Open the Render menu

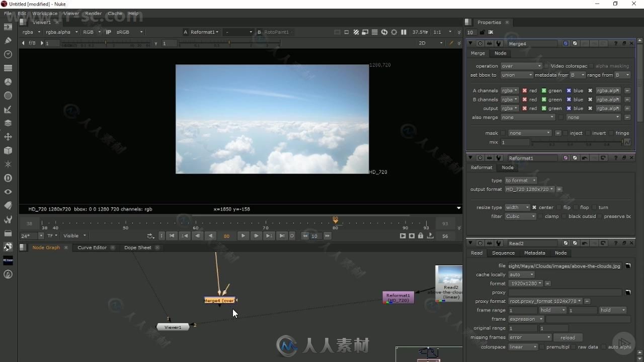pos(93,14)
